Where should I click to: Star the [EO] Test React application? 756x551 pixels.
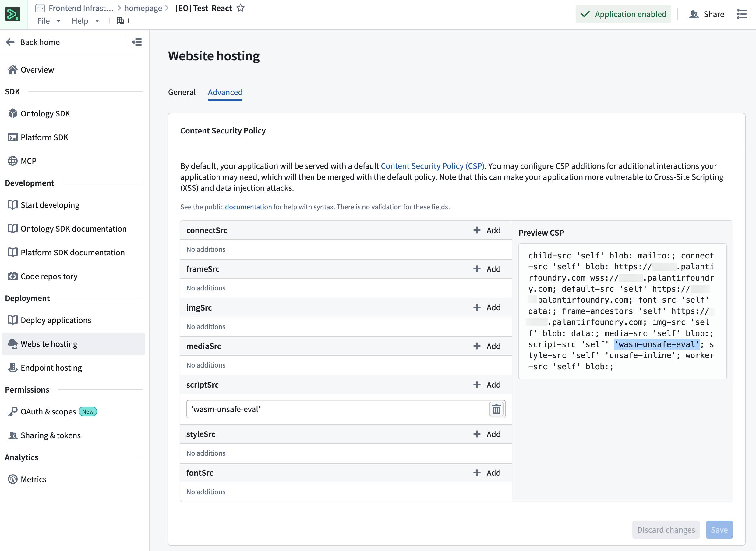(241, 8)
